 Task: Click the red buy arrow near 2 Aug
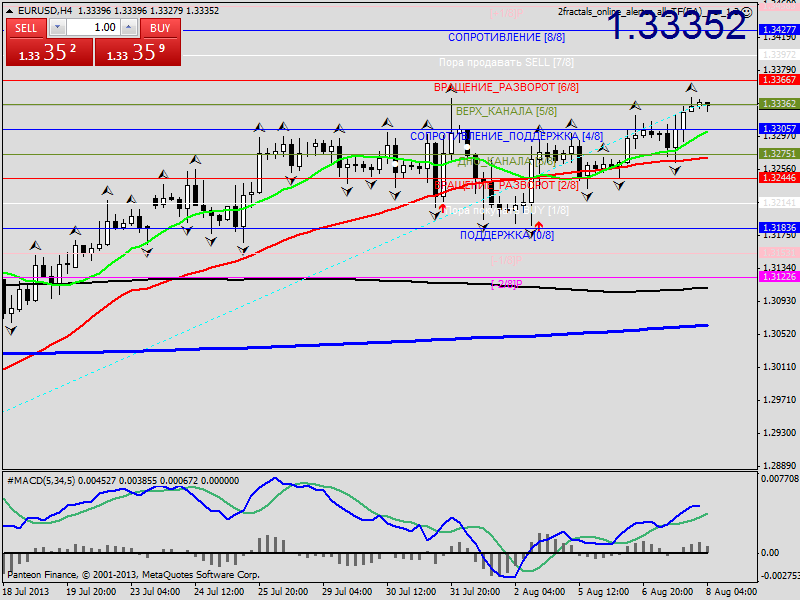pyautogui.click(x=539, y=228)
